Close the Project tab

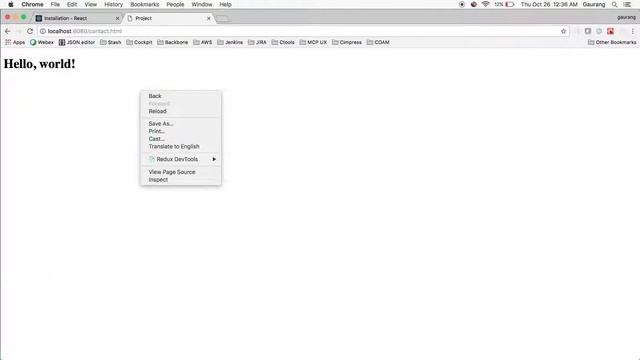point(209,18)
